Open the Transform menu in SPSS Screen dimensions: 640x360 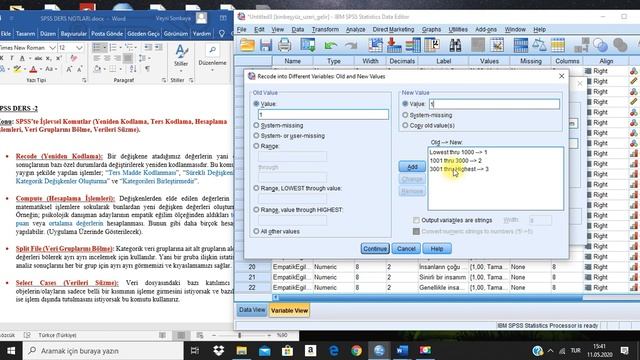click(325, 29)
